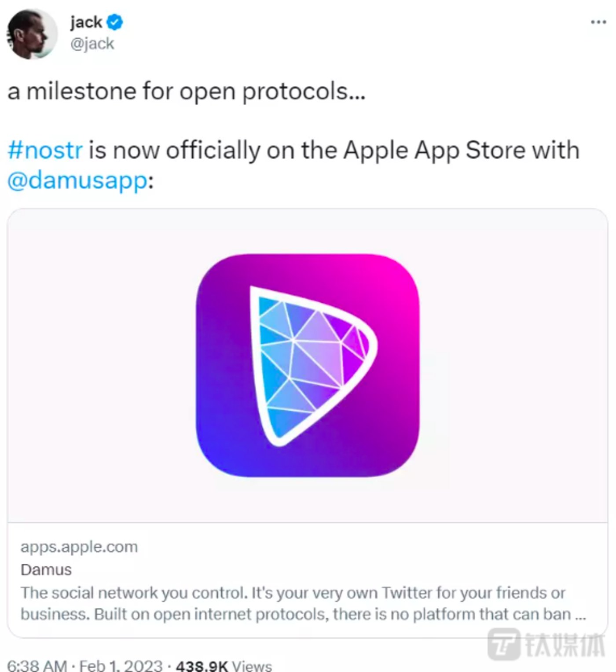Click the 6:38 AM timestamp
The image size is (616, 672).
click(37, 665)
